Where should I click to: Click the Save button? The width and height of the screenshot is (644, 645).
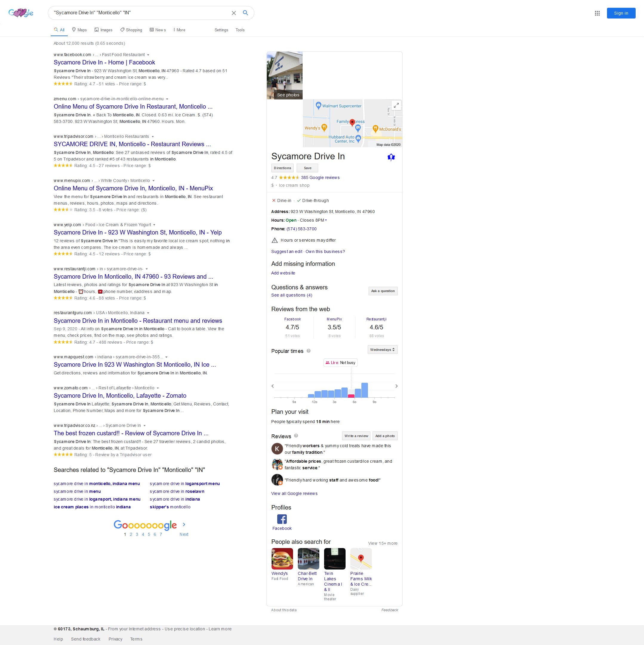(x=307, y=168)
